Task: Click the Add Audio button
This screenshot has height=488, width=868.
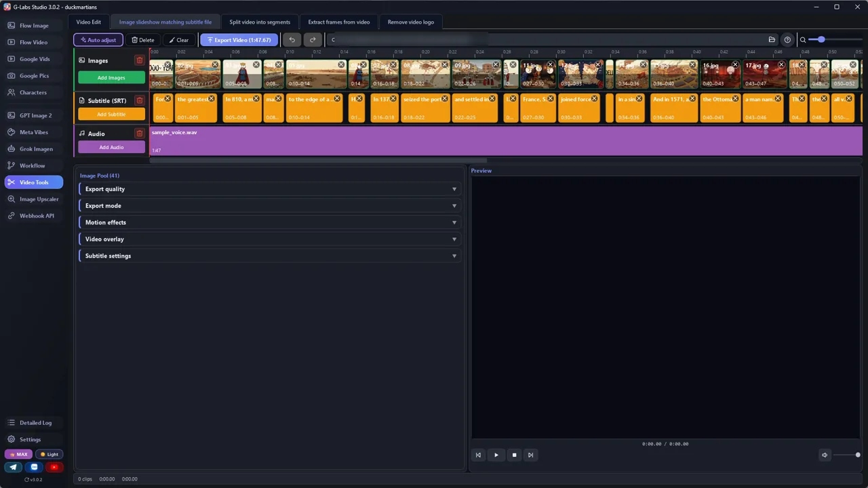Action: pos(111,147)
